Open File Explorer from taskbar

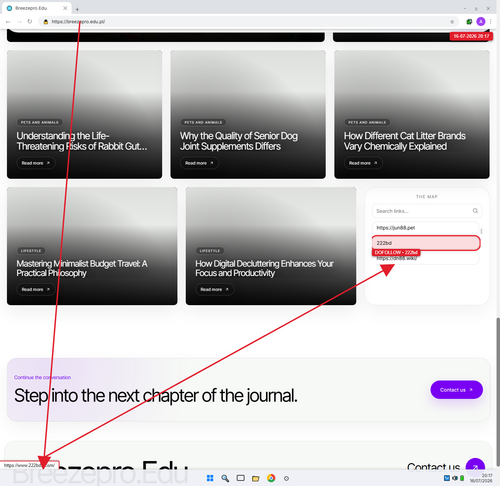256,478
